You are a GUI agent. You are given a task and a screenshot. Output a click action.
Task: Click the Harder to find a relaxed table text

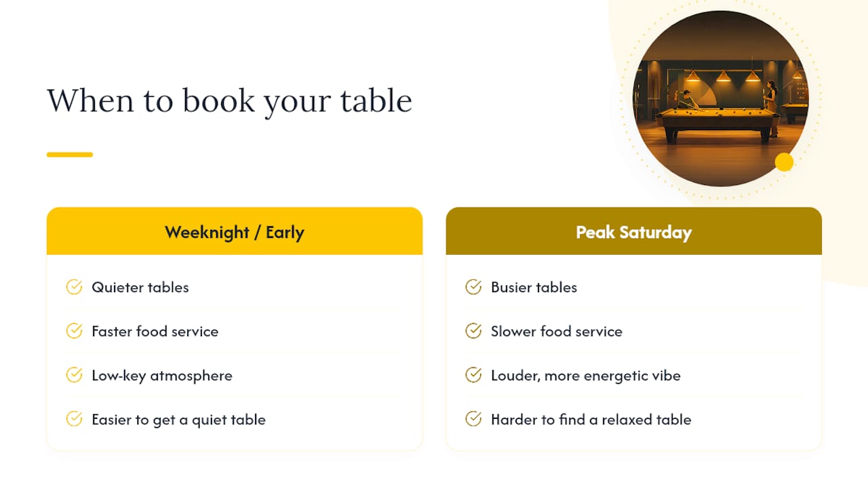pyautogui.click(x=591, y=420)
